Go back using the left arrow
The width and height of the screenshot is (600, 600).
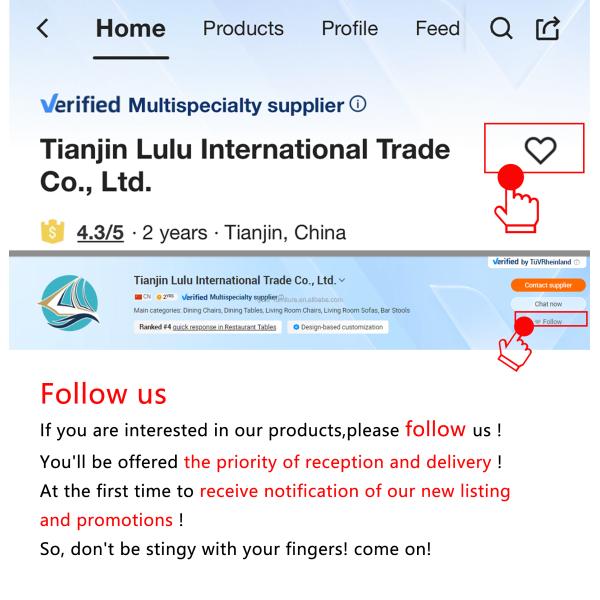(42, 29)
